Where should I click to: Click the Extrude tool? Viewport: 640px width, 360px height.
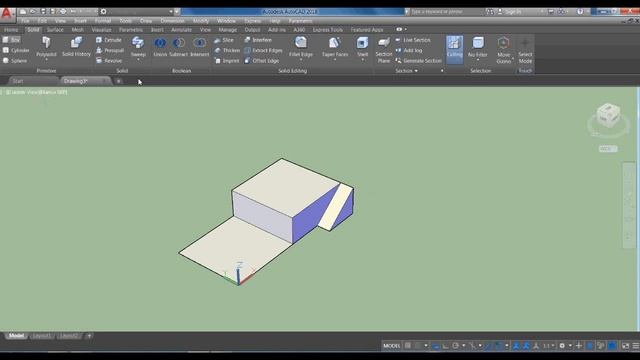point(109,40)
